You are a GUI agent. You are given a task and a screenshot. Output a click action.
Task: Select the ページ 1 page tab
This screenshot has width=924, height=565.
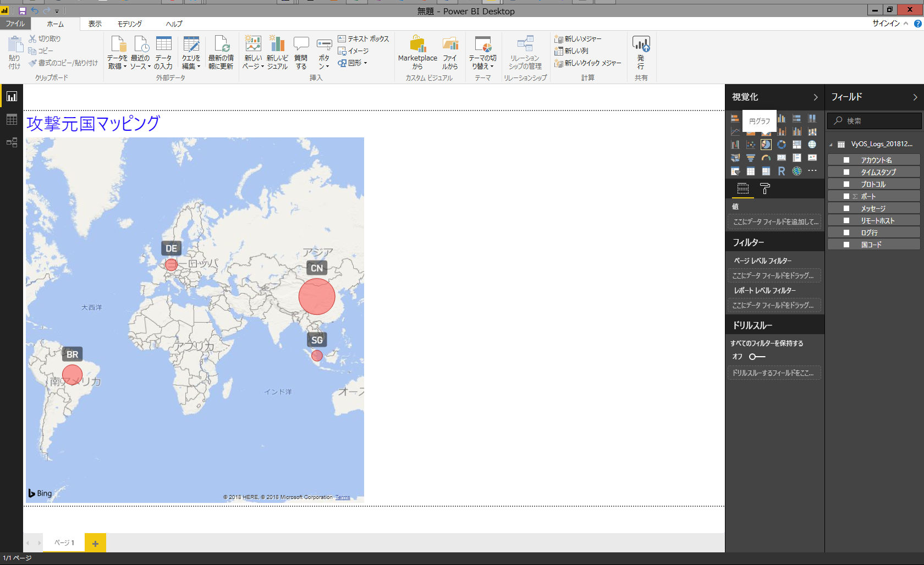tap(64, 543)
